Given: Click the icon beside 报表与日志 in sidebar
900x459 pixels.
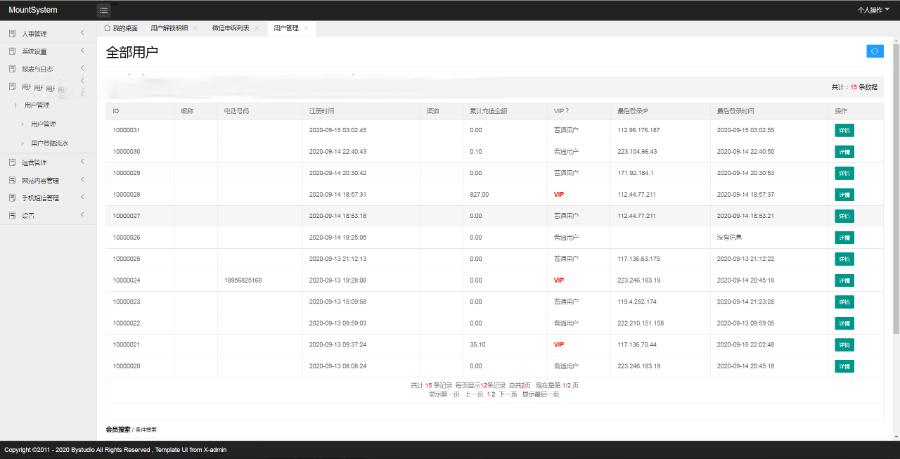Looking at the screenshot, I should tap(11, 69).
